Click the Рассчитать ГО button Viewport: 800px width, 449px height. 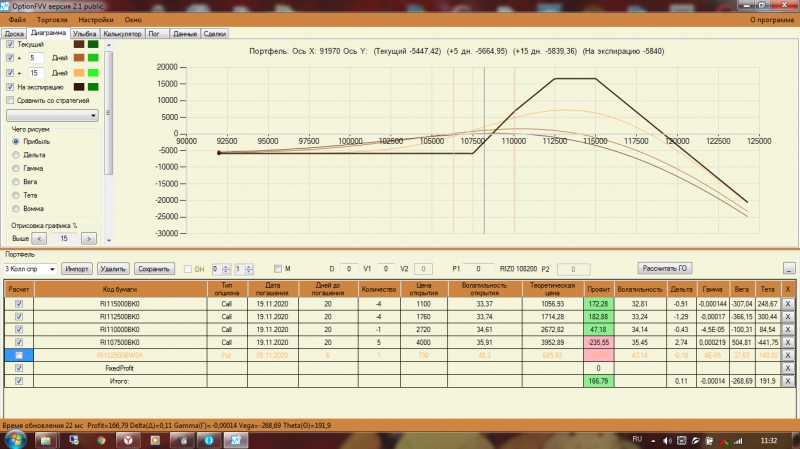[665, 268]
